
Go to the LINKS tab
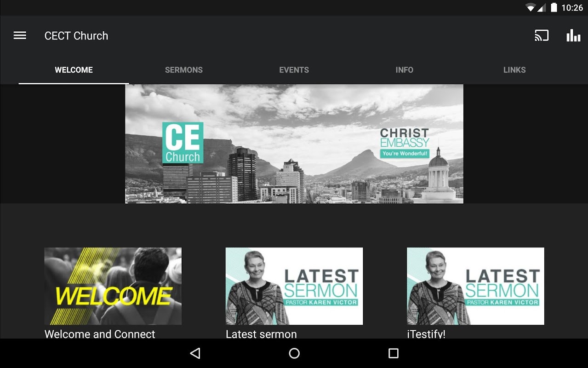click(514, 70)
